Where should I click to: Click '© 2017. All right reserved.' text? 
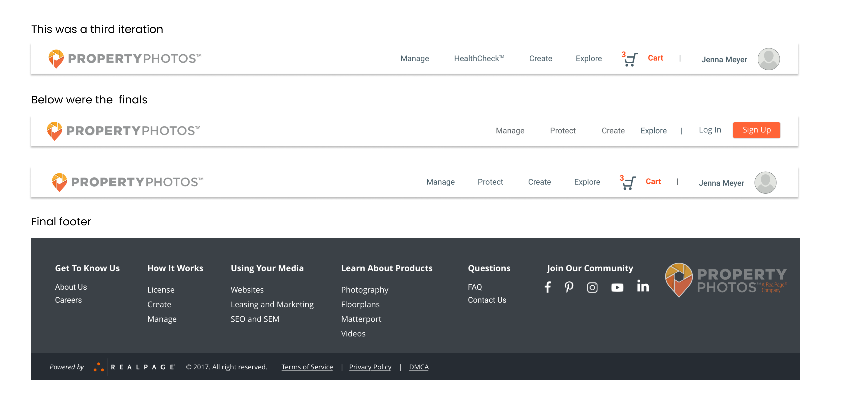(x=226, y=367)
